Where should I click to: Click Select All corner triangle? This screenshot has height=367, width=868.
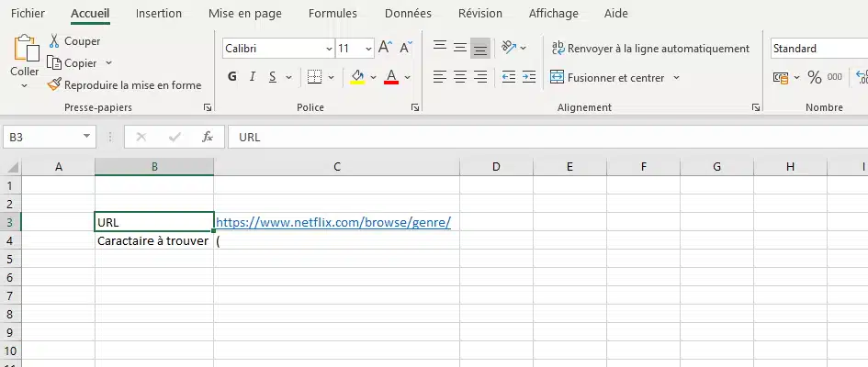coord(11,167)
